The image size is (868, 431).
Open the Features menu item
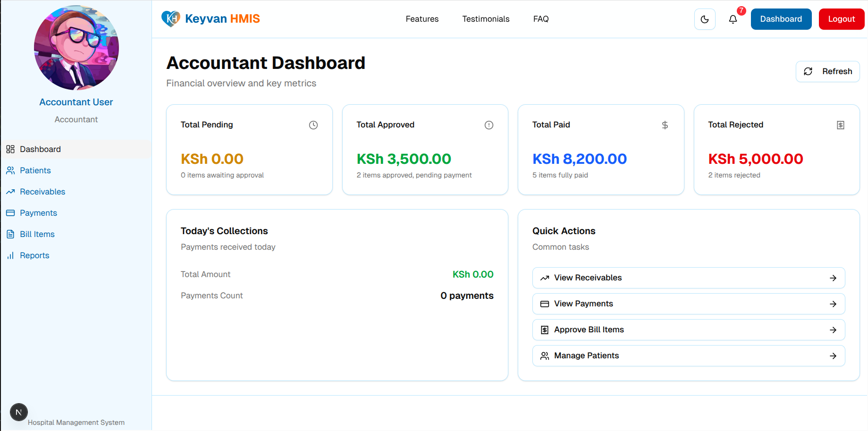pos(421,19)
